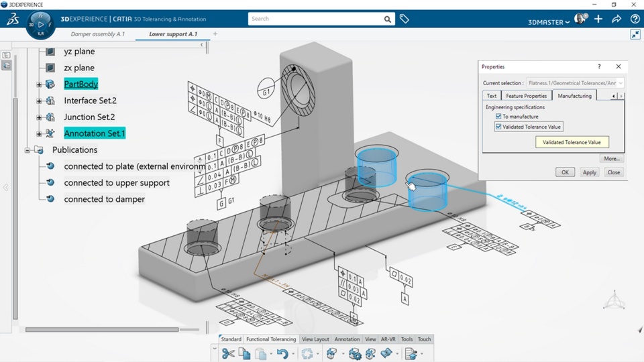Toggle full screen expand icon below top bar
This screenshot has width=644, height=362.
click(635, 34)
